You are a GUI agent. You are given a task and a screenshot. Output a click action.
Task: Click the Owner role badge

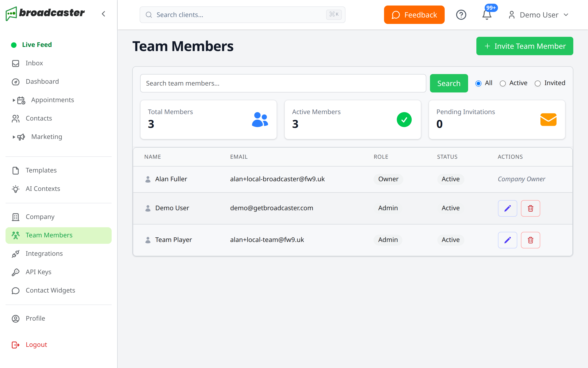pyautogui.click(x=388, y=179)
